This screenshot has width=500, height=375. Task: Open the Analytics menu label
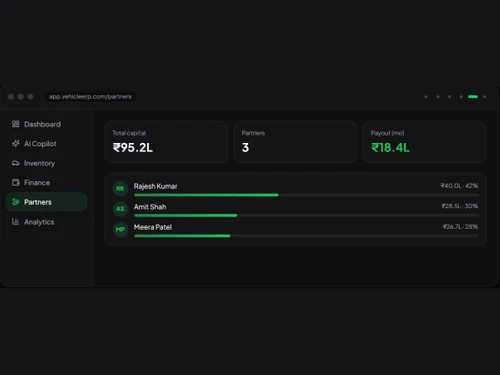point(39,222)
